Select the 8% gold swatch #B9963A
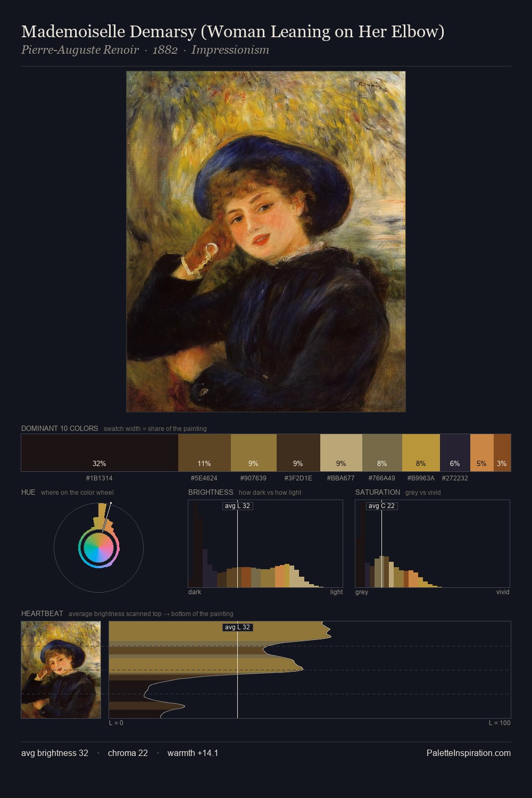This screenshot has height=798, width=532. (x=421, y=453)
